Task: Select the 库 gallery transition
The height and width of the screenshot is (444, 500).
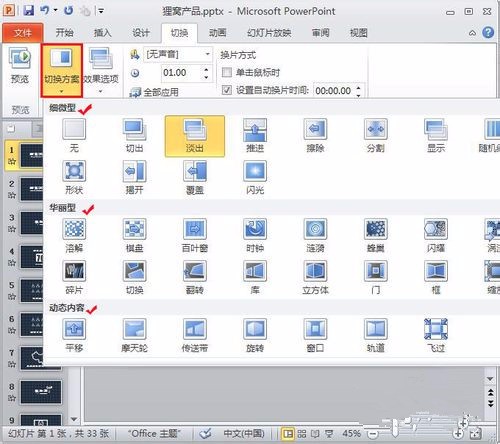Action: point(255,278)
